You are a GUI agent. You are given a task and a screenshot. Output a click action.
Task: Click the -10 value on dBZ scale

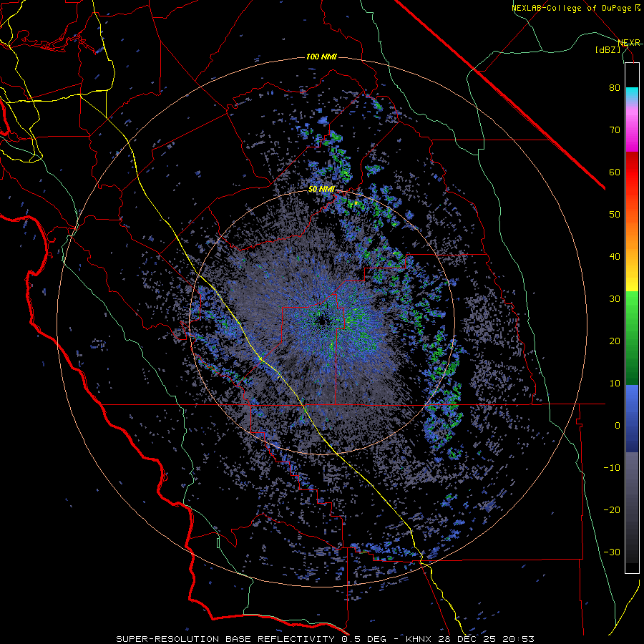click(x=612, y=468)
